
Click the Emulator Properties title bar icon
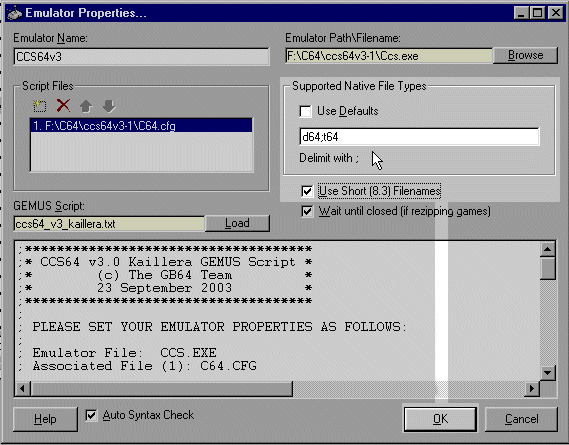coord(15,13)
